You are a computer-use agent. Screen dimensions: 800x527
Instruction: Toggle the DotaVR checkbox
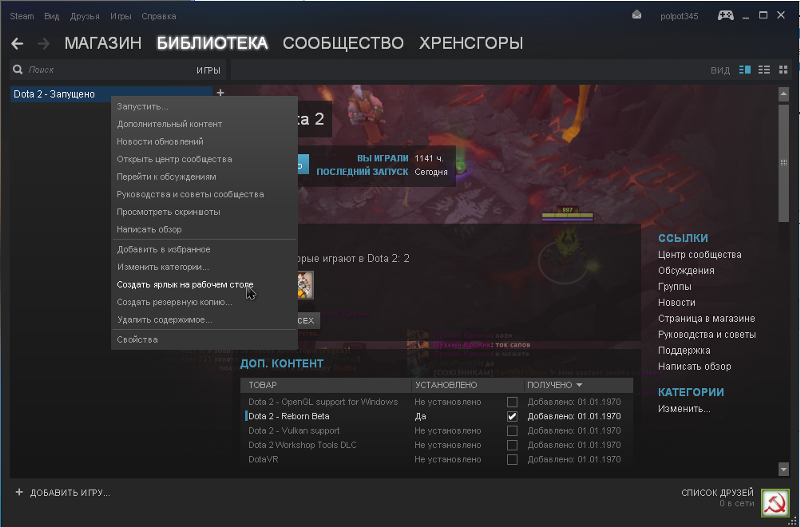tap(512, 459)
